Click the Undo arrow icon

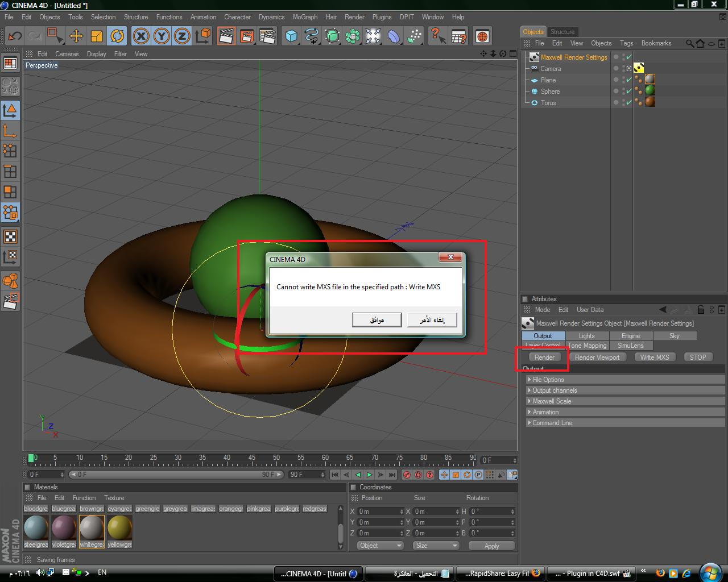pyautogui.click(x=15, y=36)
